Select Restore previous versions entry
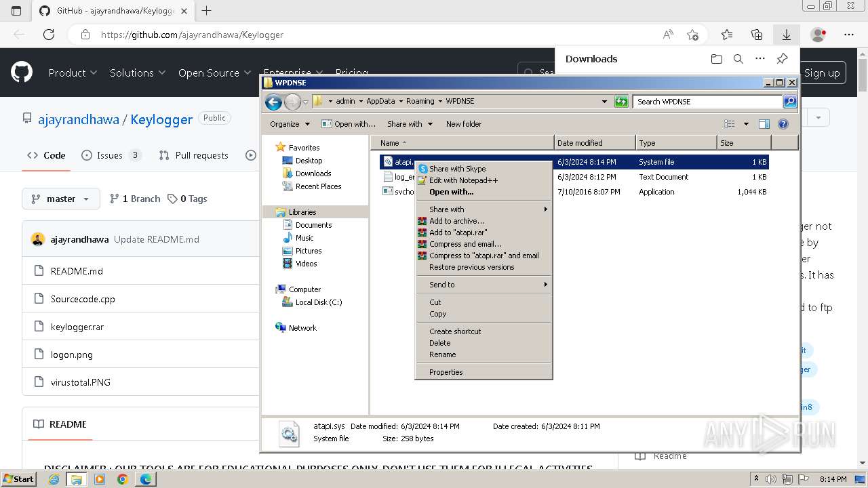Screen dimensions: 868x488 tap(484, 267)
